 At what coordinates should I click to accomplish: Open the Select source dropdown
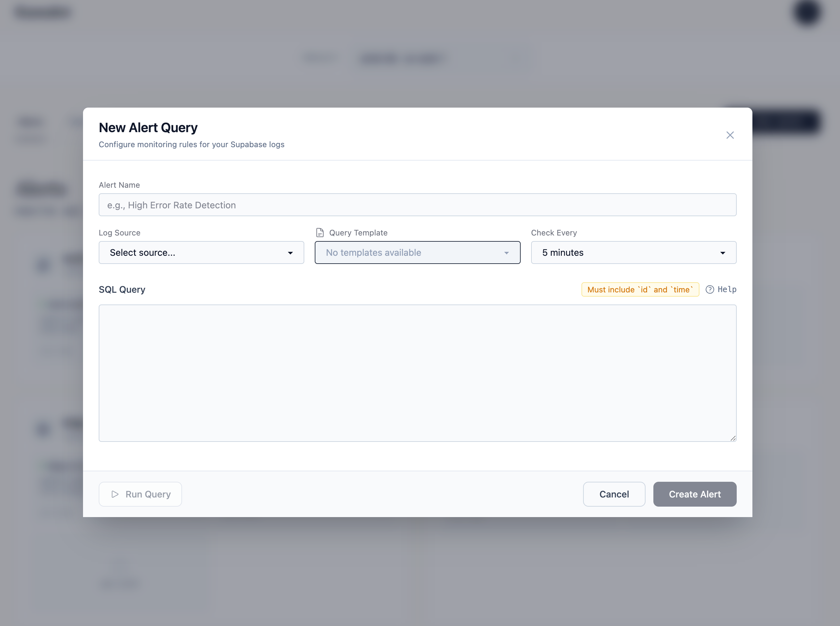(x=201, y=252)
